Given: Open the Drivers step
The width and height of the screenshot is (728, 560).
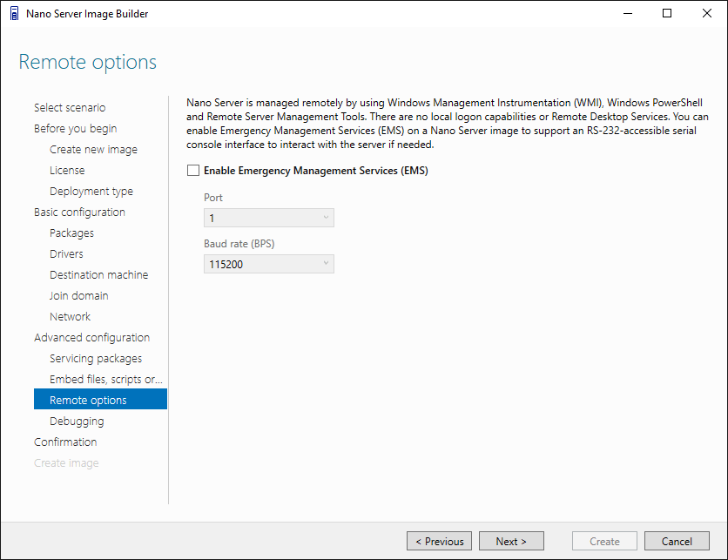Looking at the screenshot, I should point(66,254).
